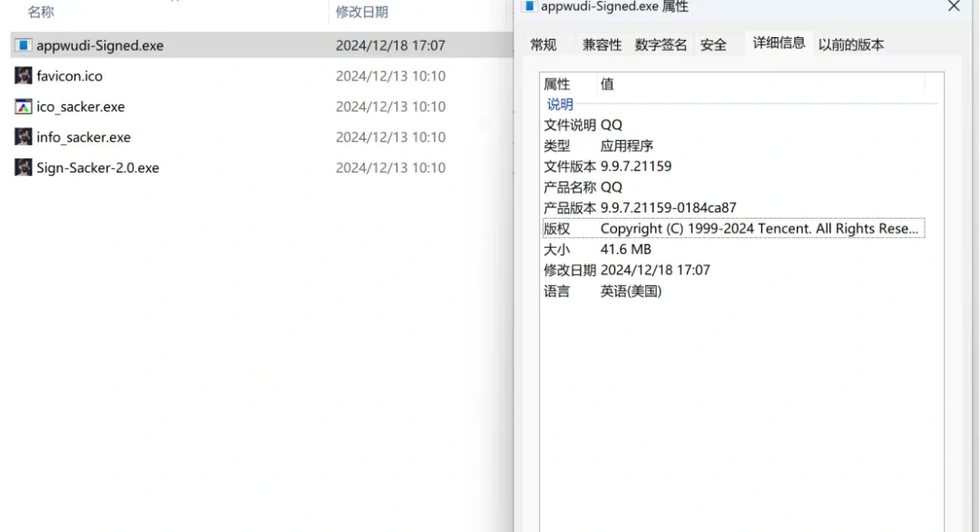
Task: Select the 详细信息 tab
Action: pyautogui.click(x=779, y=43)
